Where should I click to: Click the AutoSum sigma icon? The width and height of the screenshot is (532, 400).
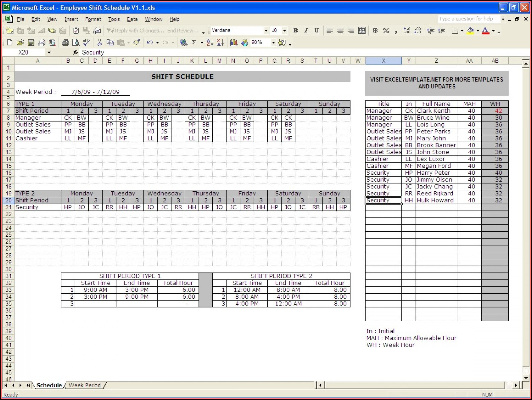pos(194,42)
